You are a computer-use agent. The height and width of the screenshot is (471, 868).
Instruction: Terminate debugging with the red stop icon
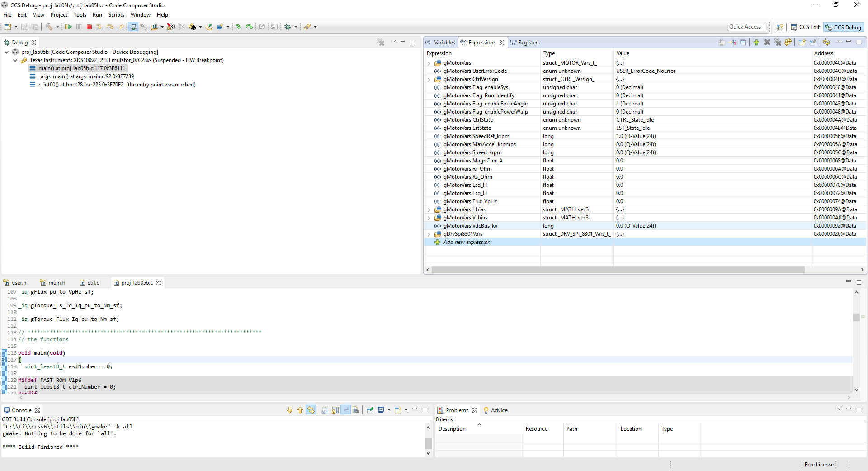89,27
